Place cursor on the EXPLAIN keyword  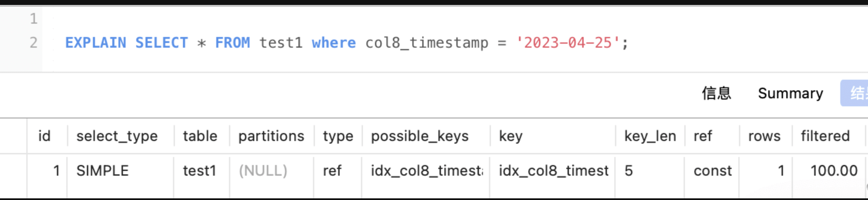tap(96, 43)
